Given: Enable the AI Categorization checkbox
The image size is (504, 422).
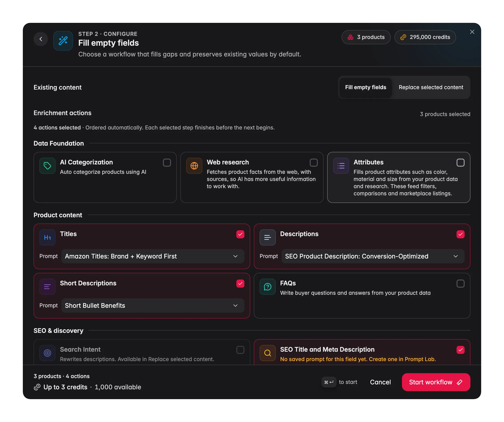Looking at the screenshot, I should [x=167, y=163].
